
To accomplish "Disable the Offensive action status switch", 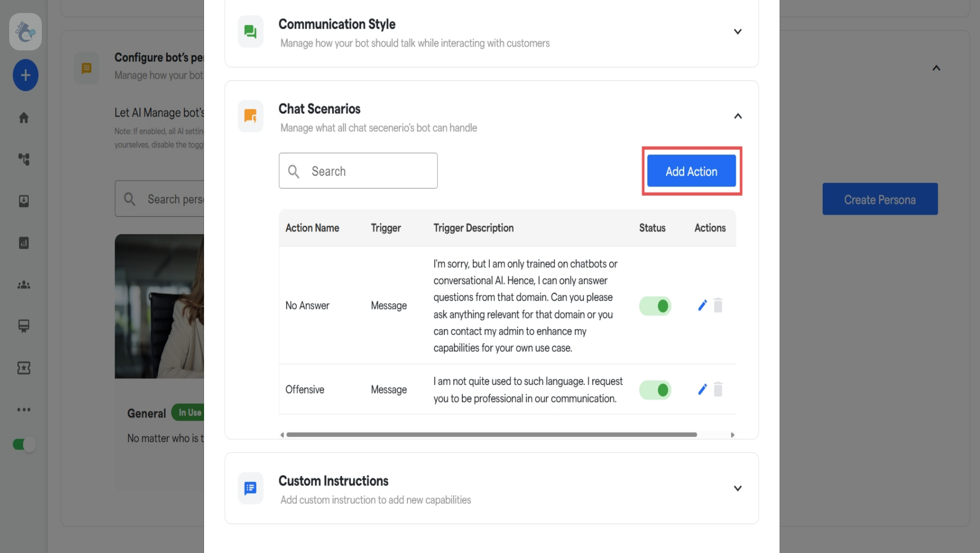I will pyautogui.click(x=655, y=389).
